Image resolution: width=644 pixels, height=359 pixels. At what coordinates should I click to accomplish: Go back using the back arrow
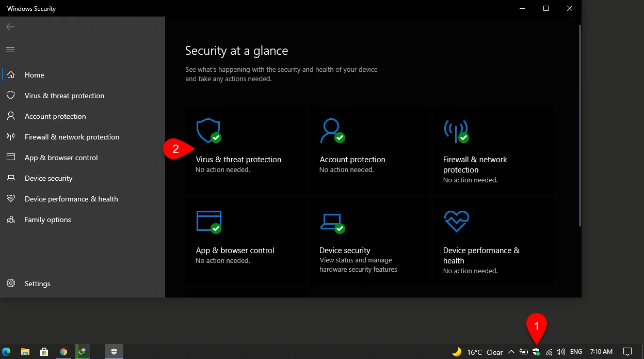[10, 27]
